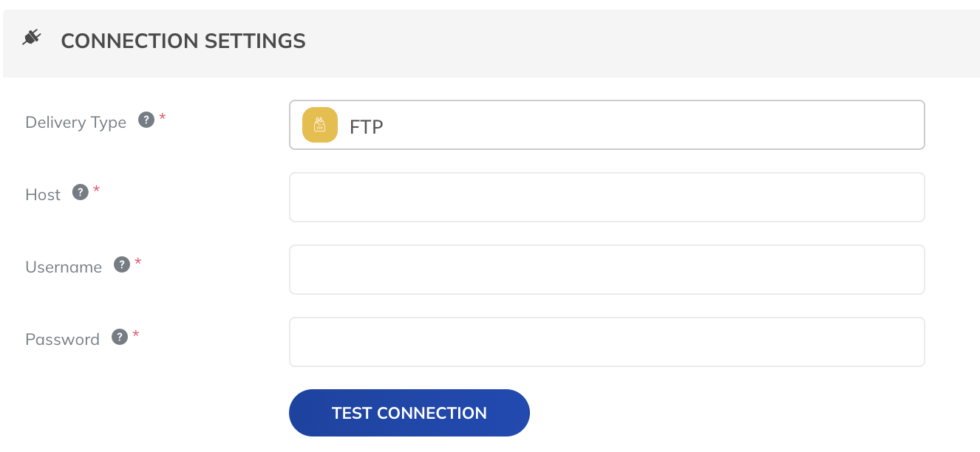Image resolution: width=980 pixels, height=452 pixels.
Task: Click the Username field label text
Action: tap(64, 267)
